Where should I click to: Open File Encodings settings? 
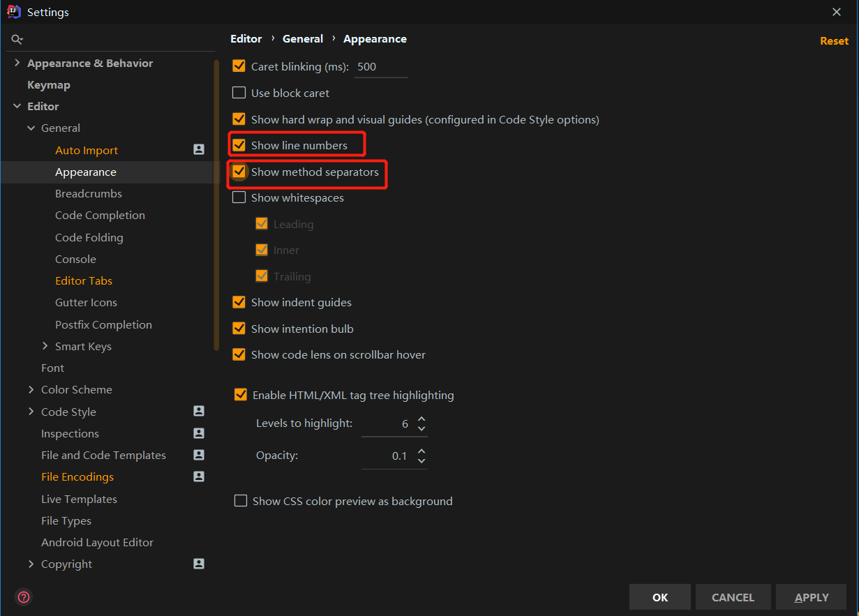pos(77,477)
